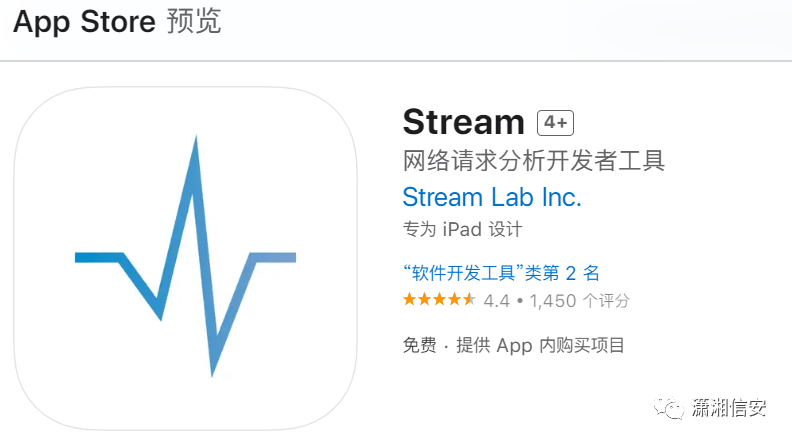Click the WeChat logo in the watermark
This screenshot has height=442, width=792.
tap(668, 407)
